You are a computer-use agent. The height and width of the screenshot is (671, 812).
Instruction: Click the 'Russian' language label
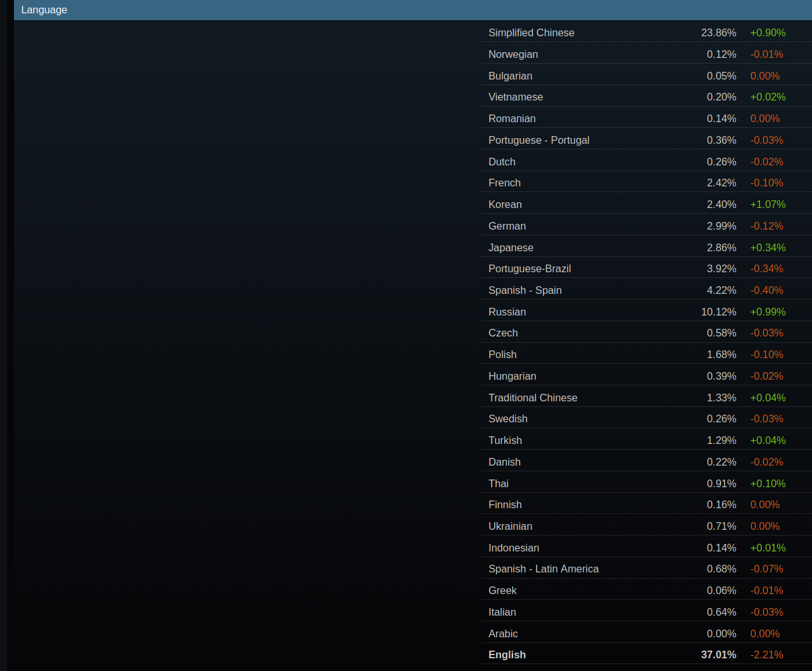point(507,312)
